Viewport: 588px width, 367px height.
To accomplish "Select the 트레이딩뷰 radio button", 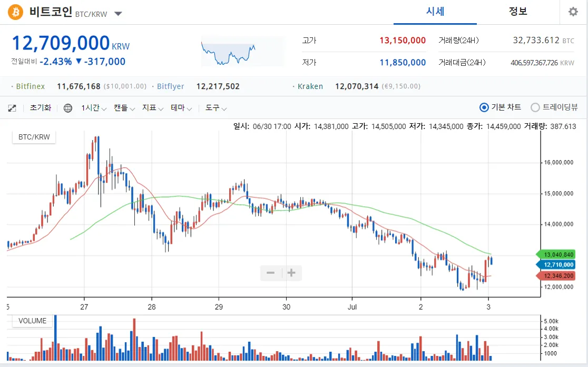I will [x=535, y=107].
